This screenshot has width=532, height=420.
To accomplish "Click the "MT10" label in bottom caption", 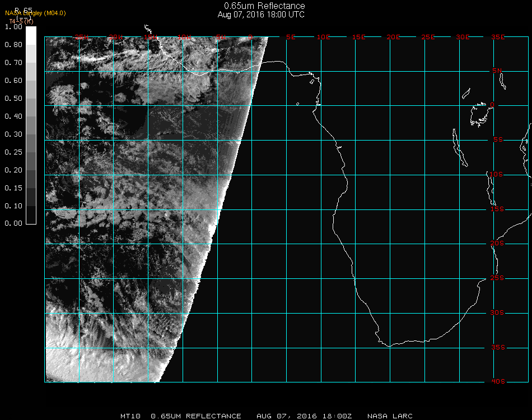I will point(129,416).
